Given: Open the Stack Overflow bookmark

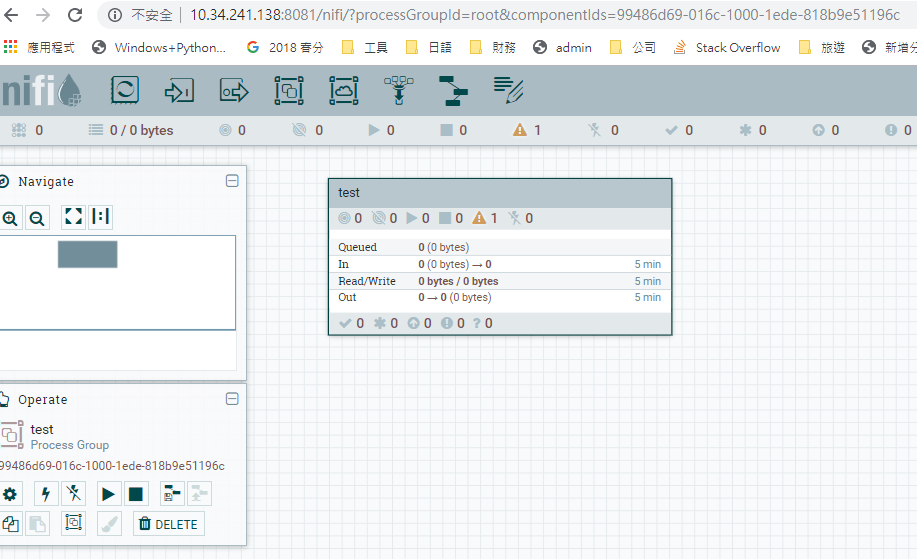Looking at the screenshot, I should click(x=727, y=47).
